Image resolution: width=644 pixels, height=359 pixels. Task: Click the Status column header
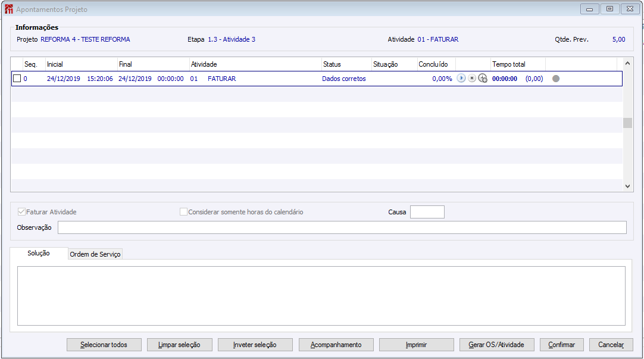(x=346, y=64)
